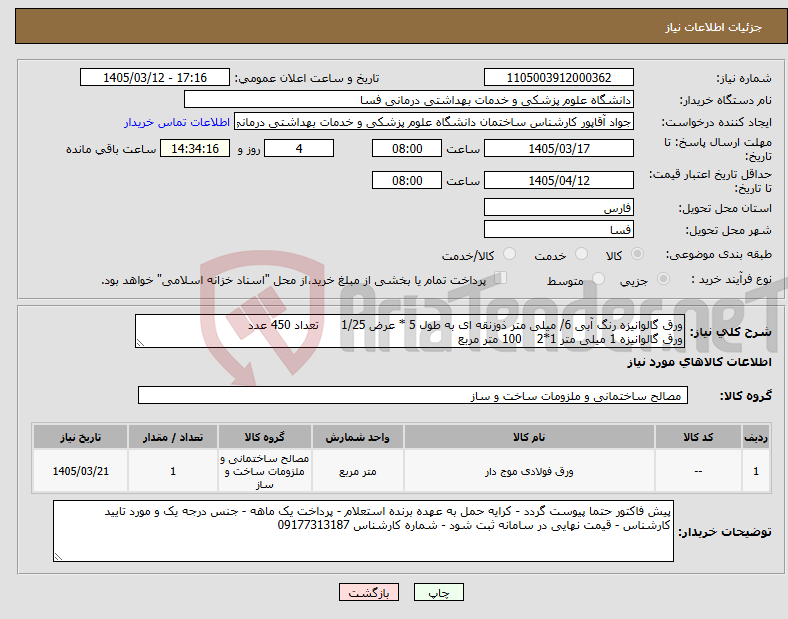Click the remaining days field showing 4
This screenshot has width=788, height=619.
tap(299, 148)
